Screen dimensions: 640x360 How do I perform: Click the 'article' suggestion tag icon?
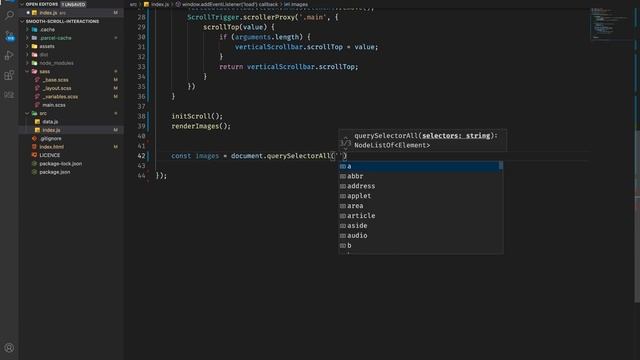[x=343, y=216]
